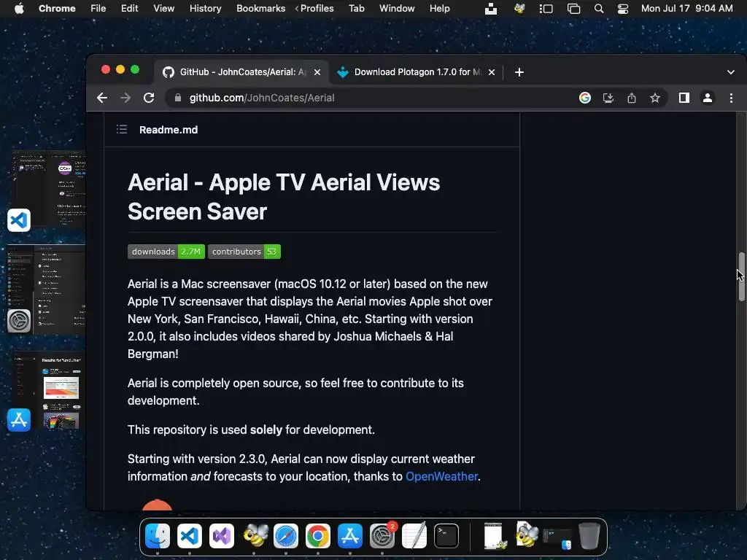The height and width of the screenshot is (560, 747).
Task: Open the Apple menu
Action: click(19, 8)
